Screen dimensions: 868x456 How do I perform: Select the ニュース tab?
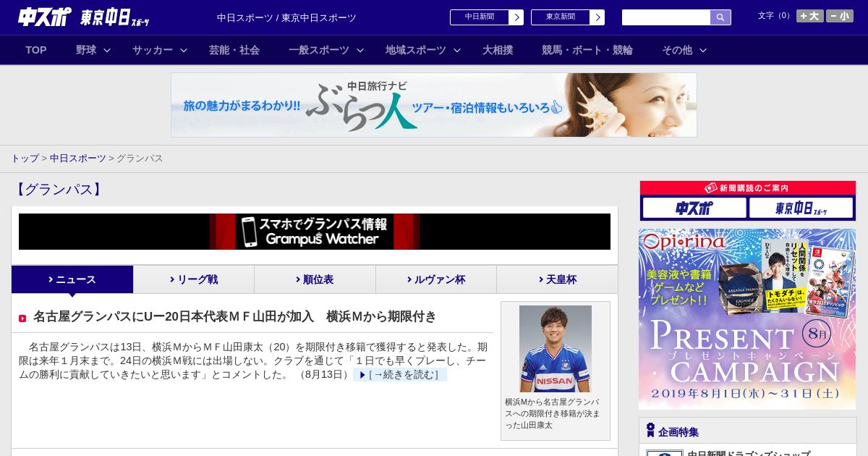click(x=72, y=279)
